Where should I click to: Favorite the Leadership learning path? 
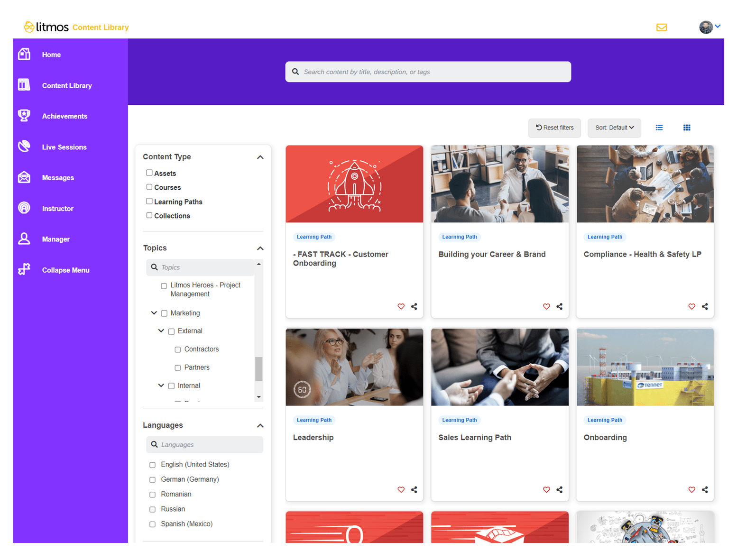click(x=401, y=489)
